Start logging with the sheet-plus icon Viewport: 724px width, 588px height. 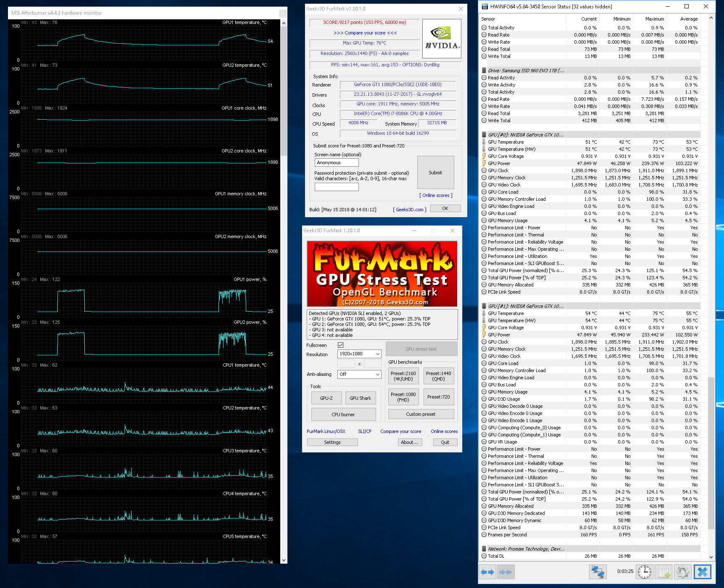[664, 572]
